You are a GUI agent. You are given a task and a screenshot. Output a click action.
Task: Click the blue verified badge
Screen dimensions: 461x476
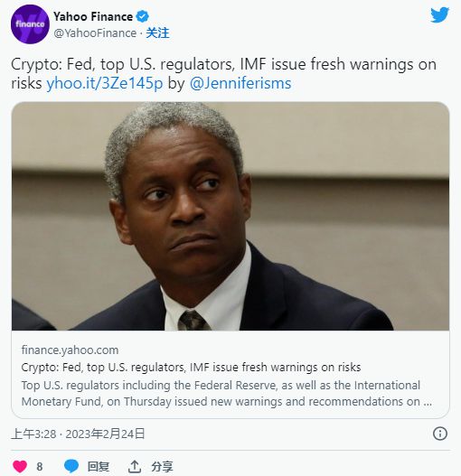[x=142, y=16]
